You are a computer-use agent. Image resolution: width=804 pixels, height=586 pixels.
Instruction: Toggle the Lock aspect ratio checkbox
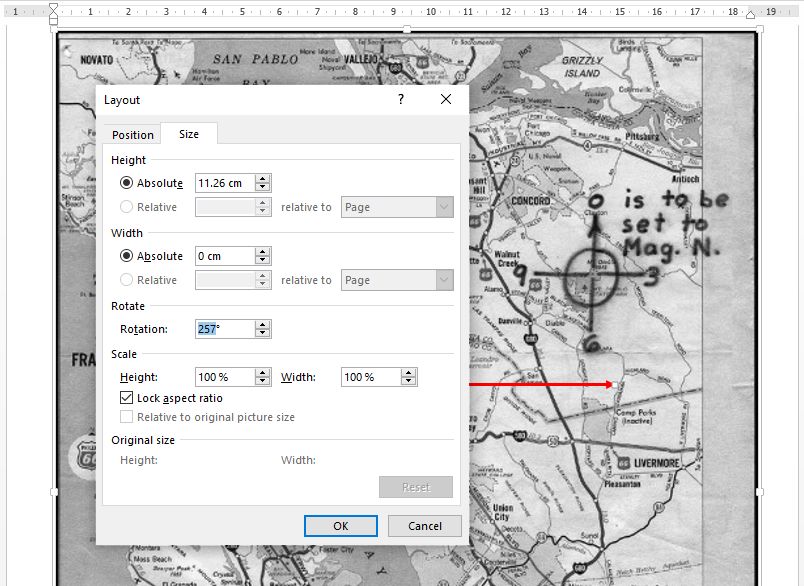click(x=127, y=398)
